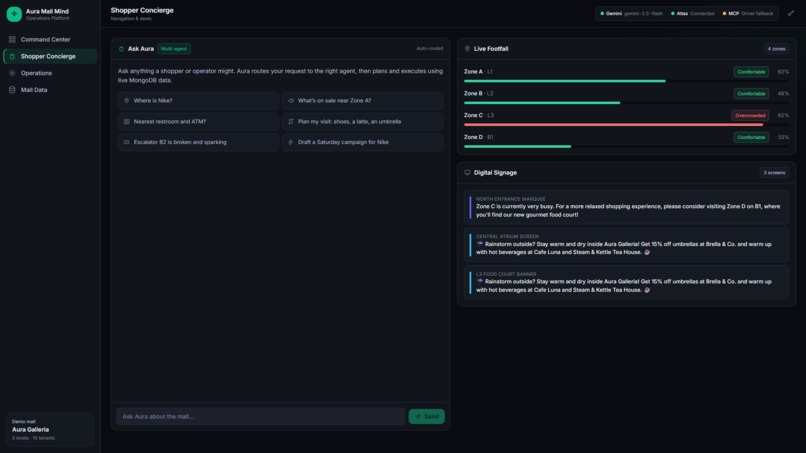Click the Aura Galleria demo mall card
806x453 pixels.
[x=50, y=429]
